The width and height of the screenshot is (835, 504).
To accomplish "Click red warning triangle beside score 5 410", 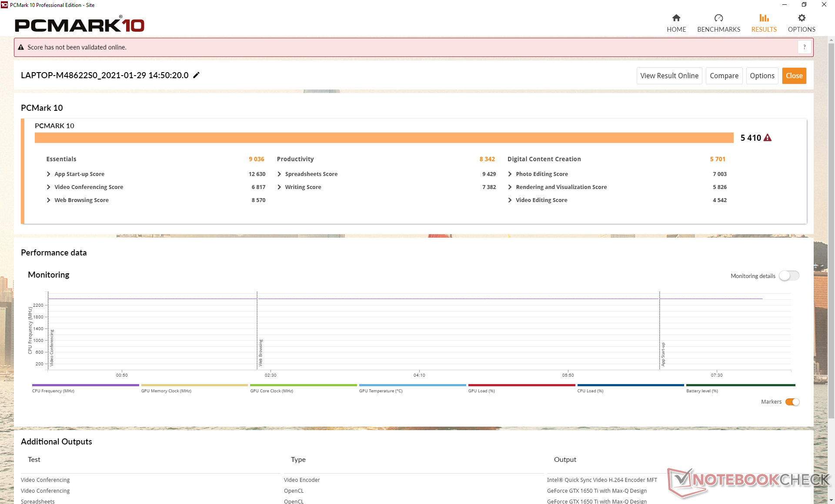I will coord(768,138).
